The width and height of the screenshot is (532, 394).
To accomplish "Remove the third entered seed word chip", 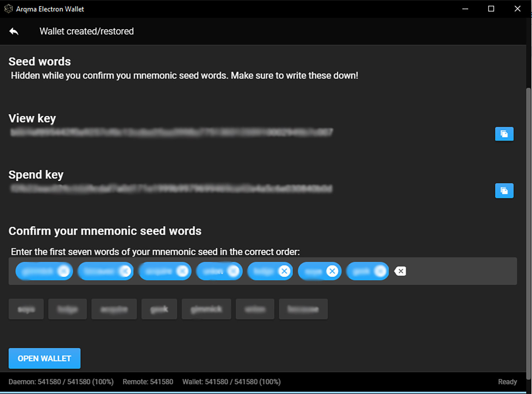I will click(x=182, y=271).
